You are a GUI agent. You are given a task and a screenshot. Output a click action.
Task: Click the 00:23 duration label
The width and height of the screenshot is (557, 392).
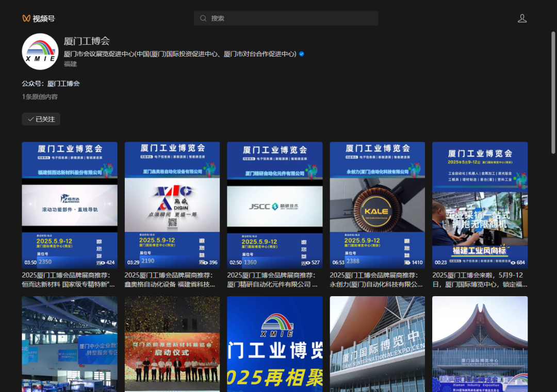click(x=441, y=263)
